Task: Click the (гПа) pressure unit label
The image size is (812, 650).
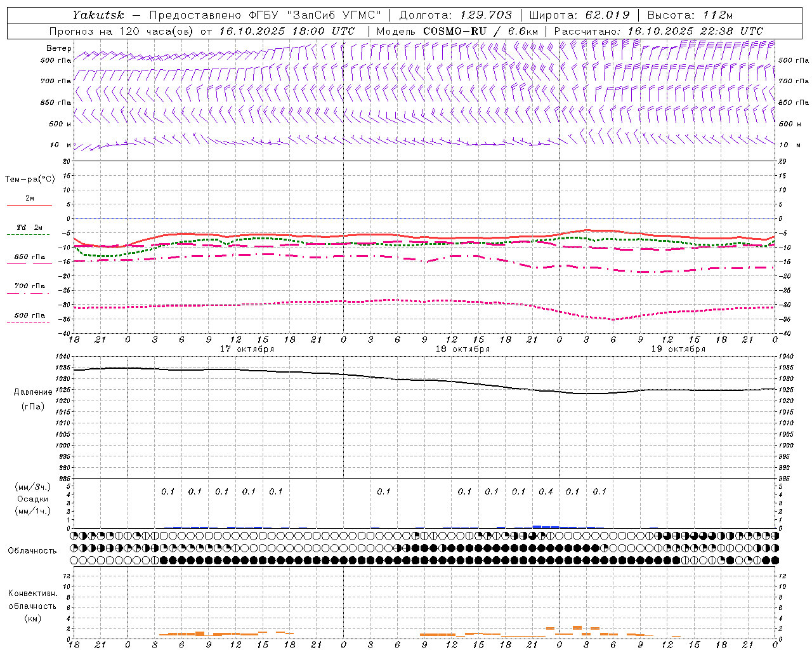Action: 33,406
